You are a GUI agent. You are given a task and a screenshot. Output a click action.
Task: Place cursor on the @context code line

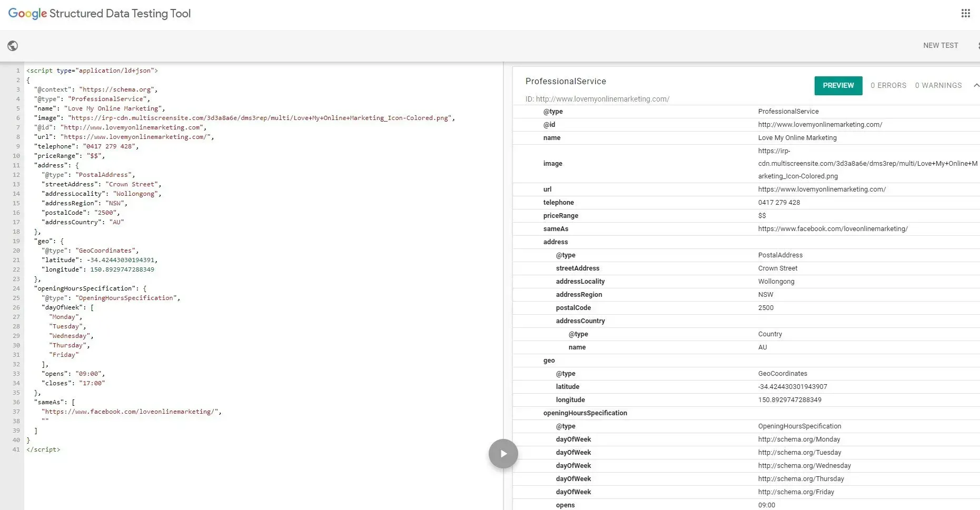click(96, 89)
